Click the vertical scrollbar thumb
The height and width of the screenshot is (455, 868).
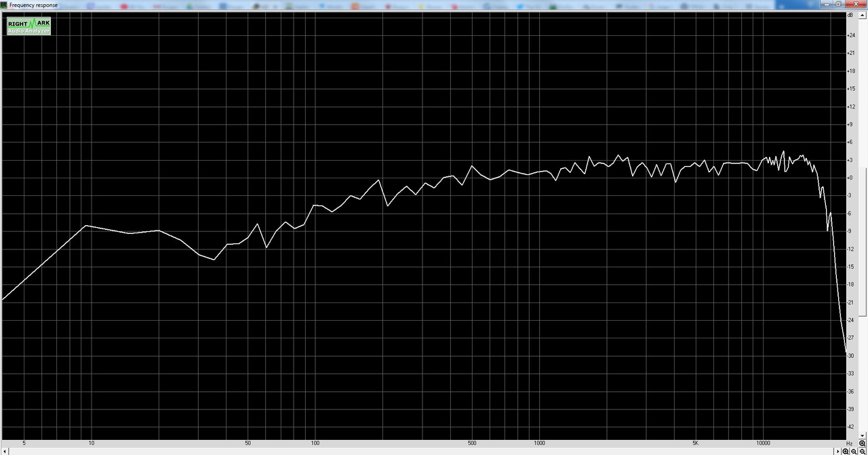(863, 241)
